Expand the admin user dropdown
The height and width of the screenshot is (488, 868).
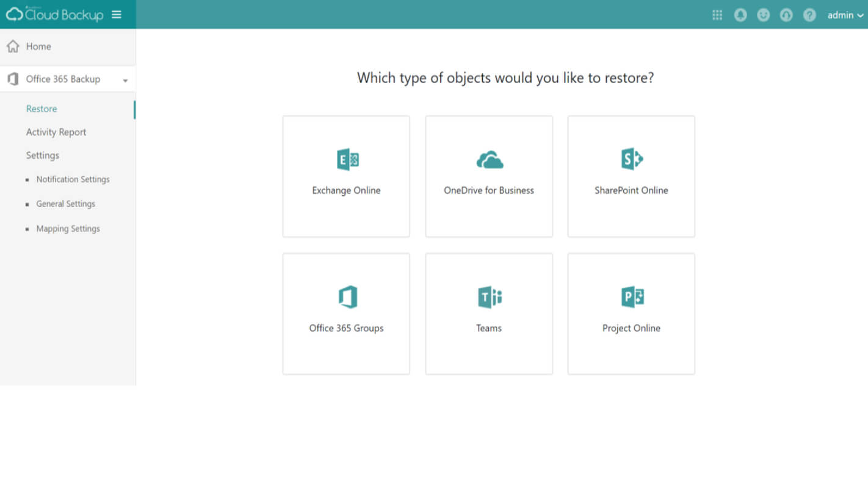pos(845,15)
